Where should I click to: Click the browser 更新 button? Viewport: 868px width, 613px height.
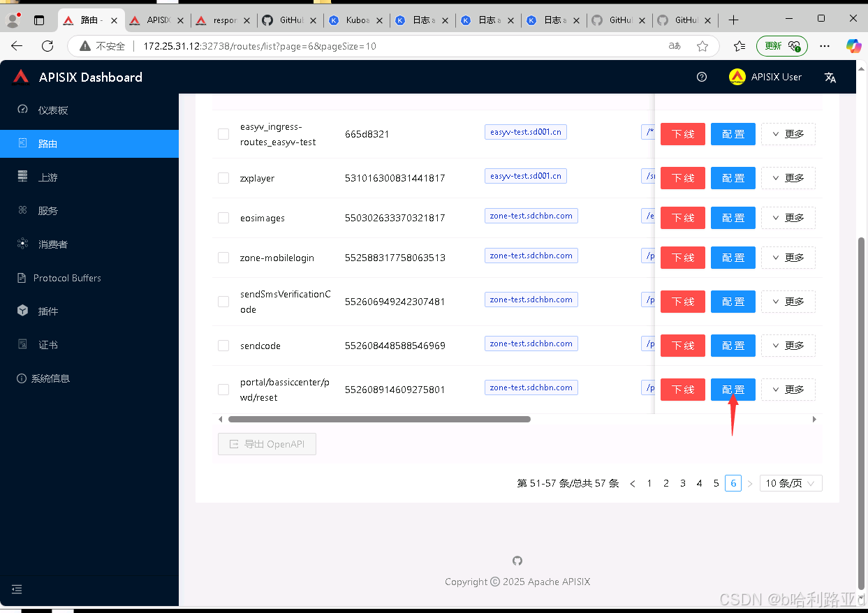pos(782,46)
